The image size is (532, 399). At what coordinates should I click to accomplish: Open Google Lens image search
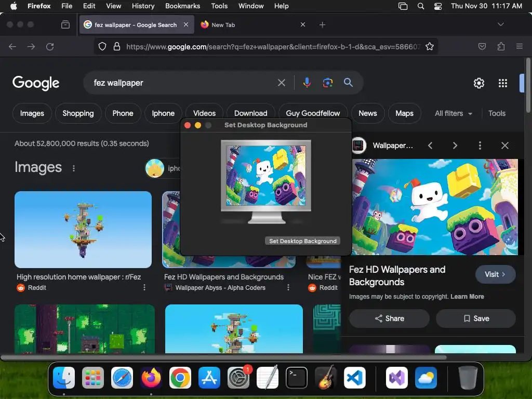point(327,83)
